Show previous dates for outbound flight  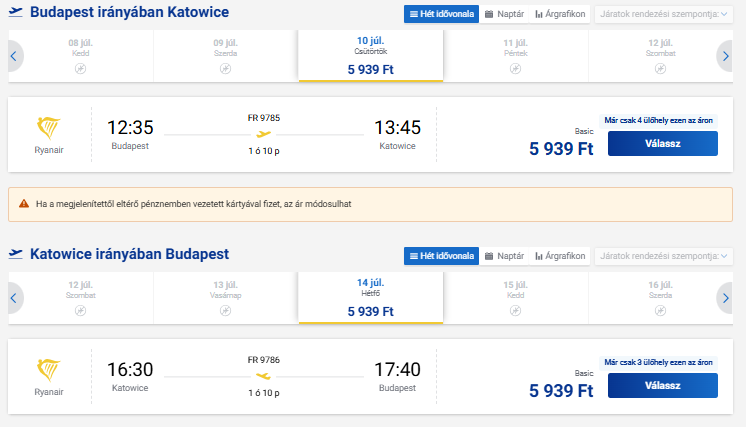tap(14, 56)
